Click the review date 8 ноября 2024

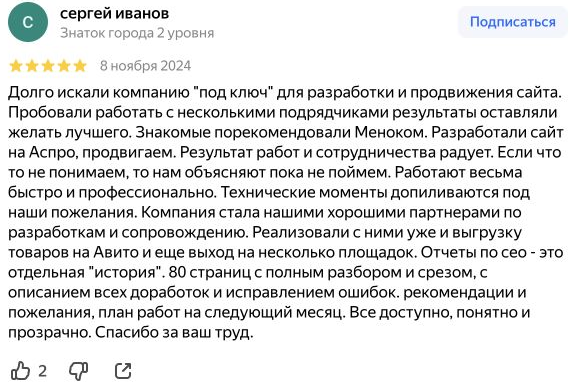coord(145,66)
